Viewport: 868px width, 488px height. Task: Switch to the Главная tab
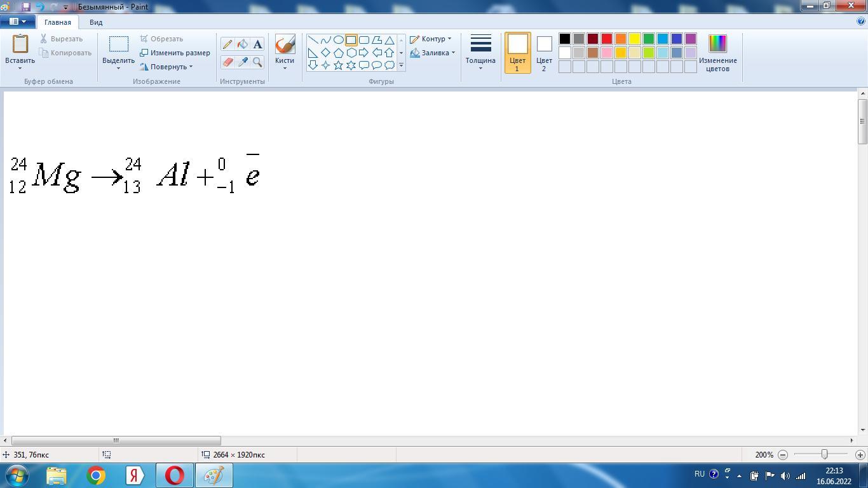point(58,22)
